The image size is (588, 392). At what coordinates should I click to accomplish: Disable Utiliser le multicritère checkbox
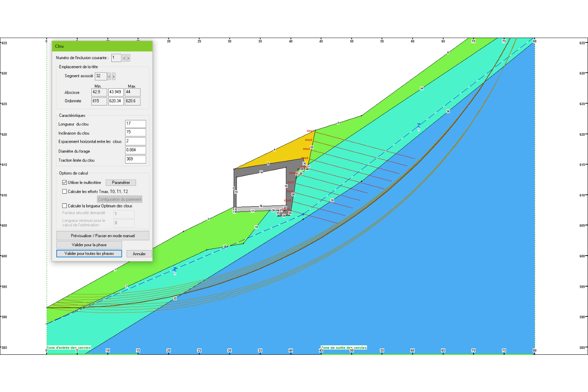tap(65, 183)
